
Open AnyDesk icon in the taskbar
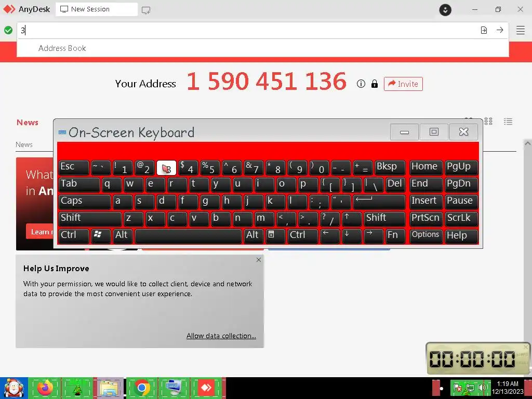click(206, 388)
